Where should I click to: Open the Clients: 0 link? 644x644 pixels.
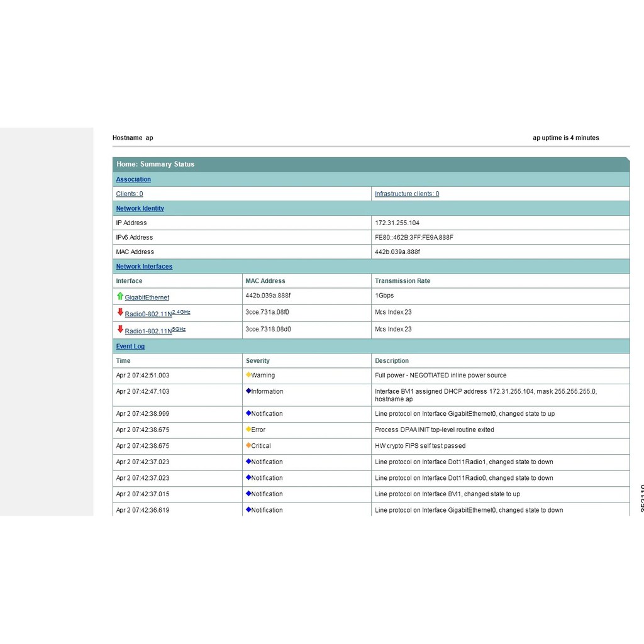[130, 194]
